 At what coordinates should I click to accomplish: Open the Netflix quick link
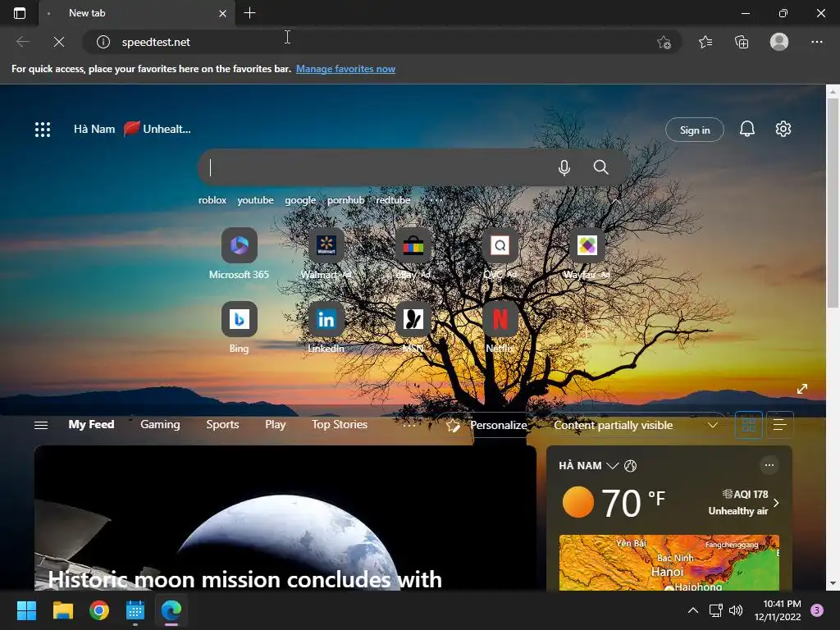click(x=500, y=327)
